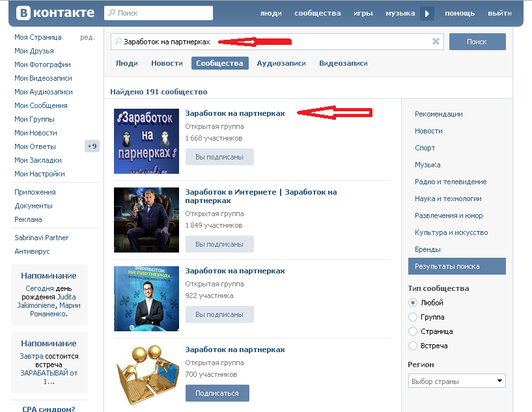Select the Группа community type radio
Image resolution: width=532 pixels, height=412 pixels.
[x=413, y=317]
